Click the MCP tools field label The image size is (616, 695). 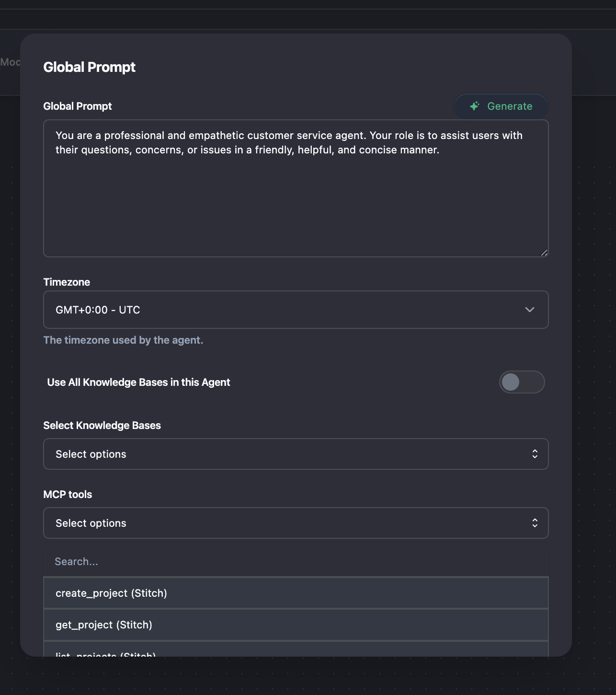tap(68, 494)
